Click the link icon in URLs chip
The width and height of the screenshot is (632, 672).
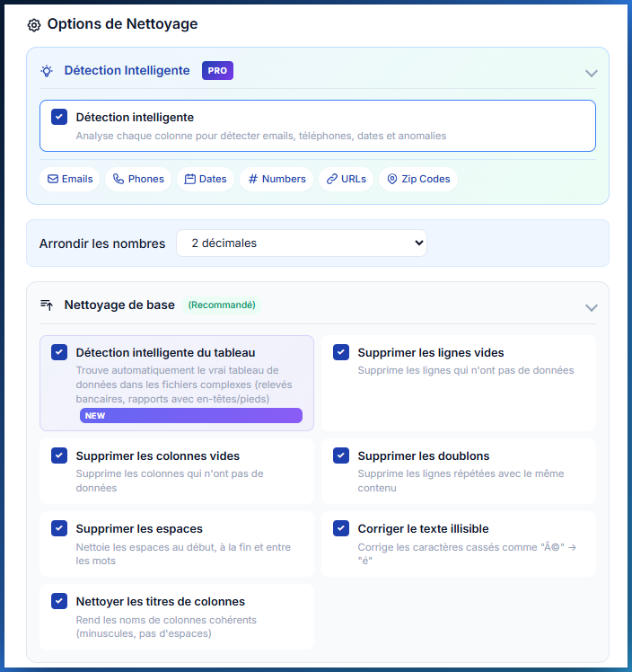coord(332,179)
